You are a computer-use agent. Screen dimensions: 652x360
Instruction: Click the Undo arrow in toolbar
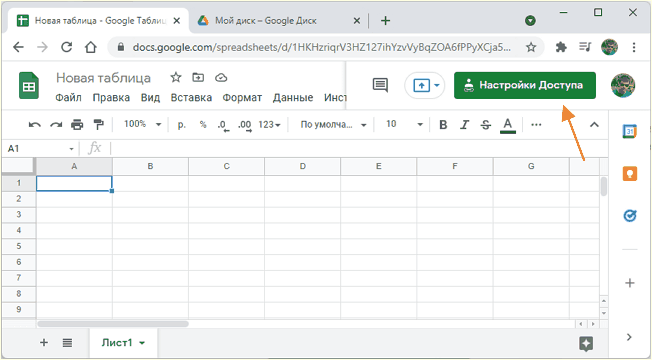tap(35, 124)
